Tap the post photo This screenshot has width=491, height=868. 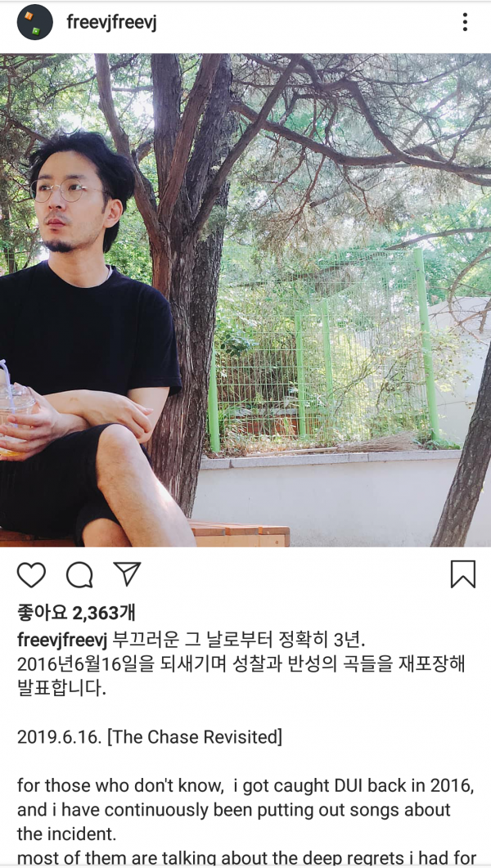(245, 300)
